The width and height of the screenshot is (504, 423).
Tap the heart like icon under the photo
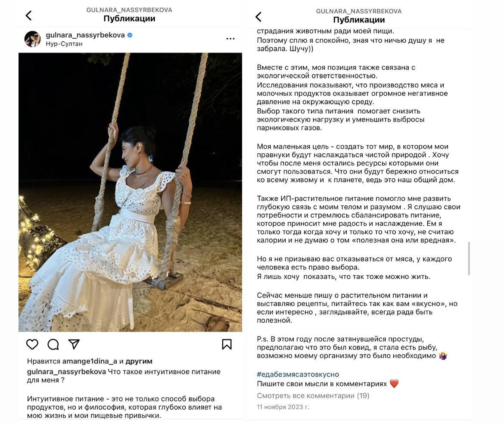point(32,344)
